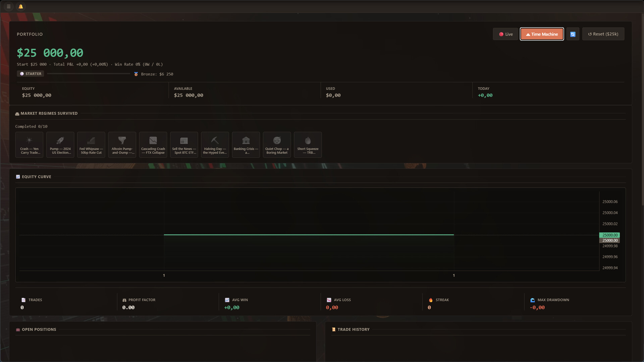Open the Fed Whipsaw 50bp Rate Cut badge

91,145
